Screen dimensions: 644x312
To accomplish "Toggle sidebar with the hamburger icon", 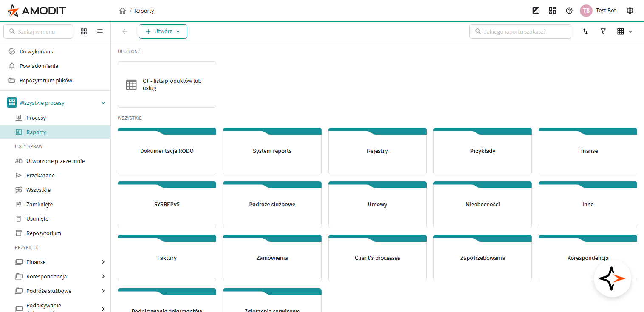I will 100,31.
